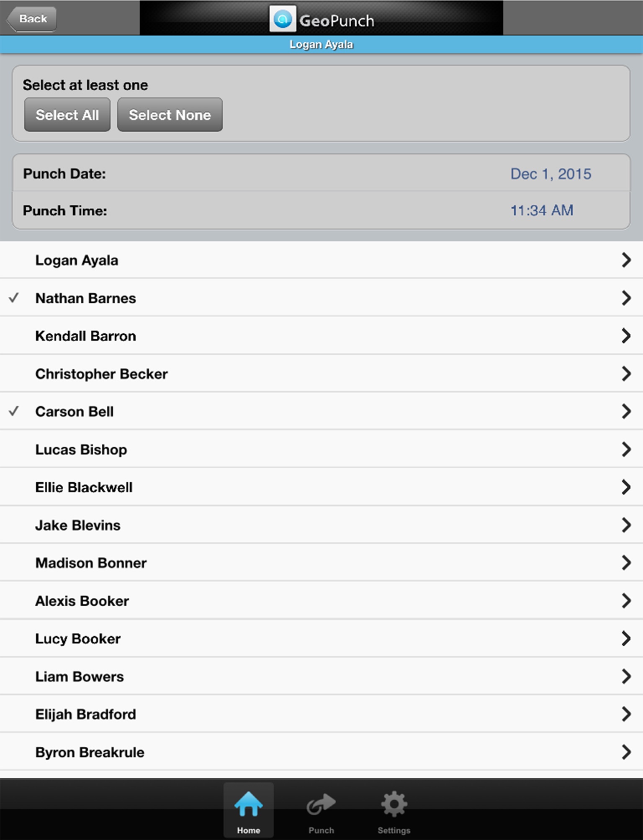Screen dimensions: 643x840
Task: Expand Madison Bonner's chevron
Action: (x=626, y=563)
